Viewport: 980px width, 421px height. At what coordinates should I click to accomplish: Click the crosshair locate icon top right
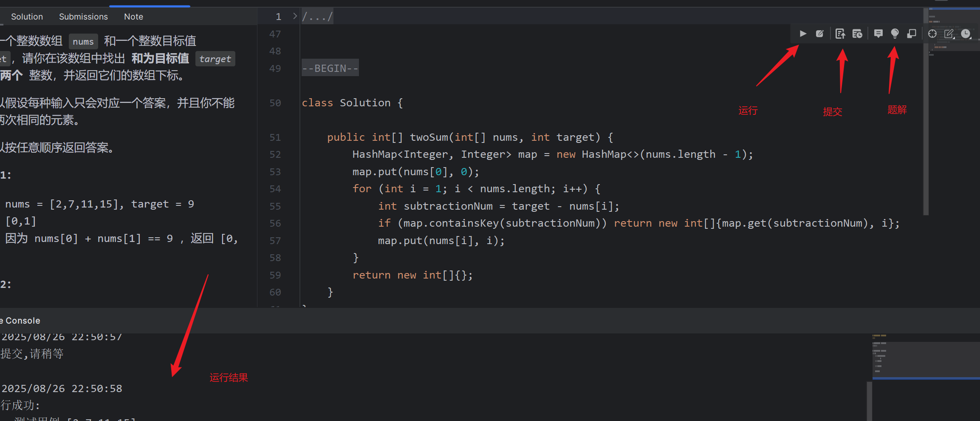(932, 34)
